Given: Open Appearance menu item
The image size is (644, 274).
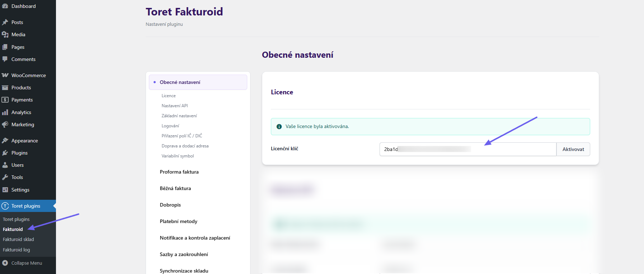Looking at the screenshot, I should [28, 141].
